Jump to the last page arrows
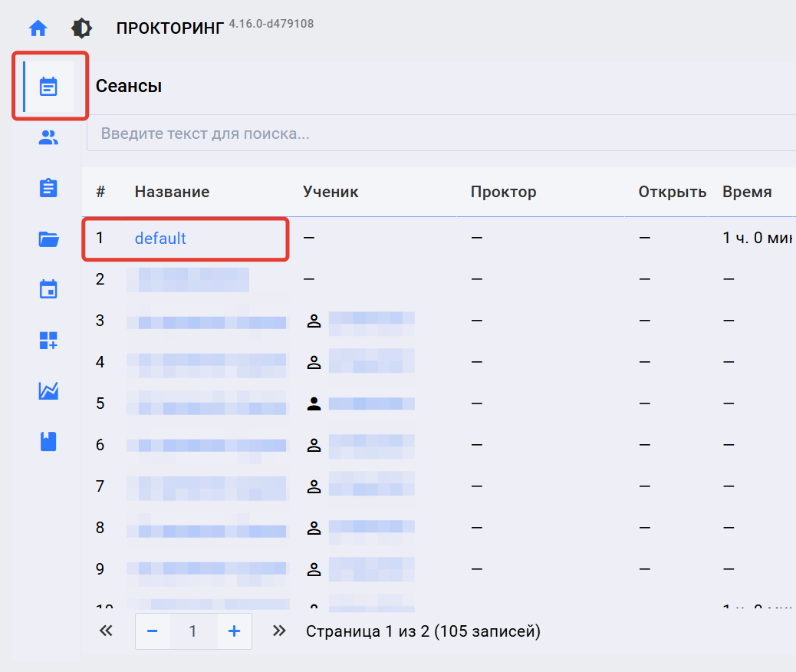The width and height of the screenshot is (796, 672). click(x=279, y=631)
